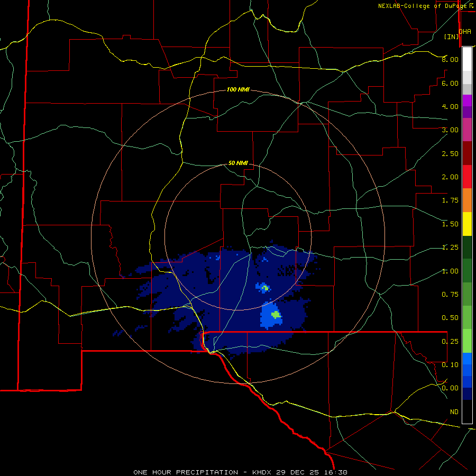Click the [IN] units label
The width and height of the screenshot is (476, 476).
point(452,36)
